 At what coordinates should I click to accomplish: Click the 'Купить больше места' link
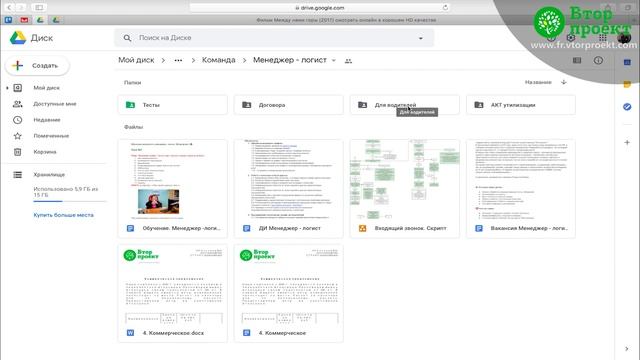(63, 215)
